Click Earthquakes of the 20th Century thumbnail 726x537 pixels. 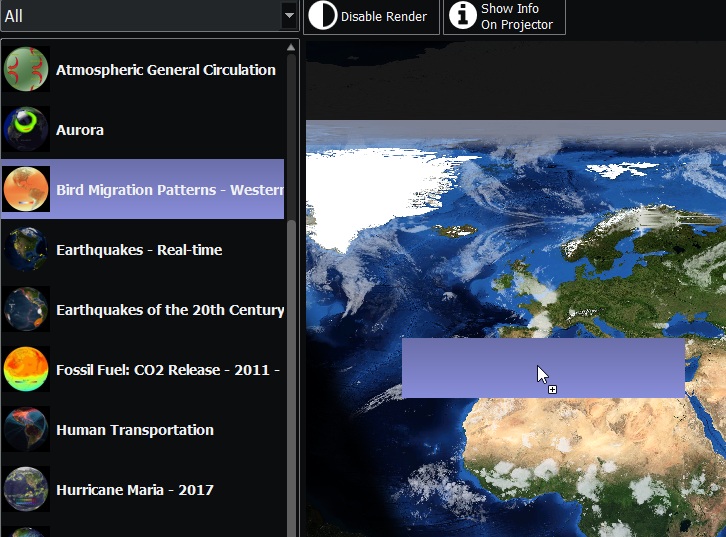pos(26,309)
